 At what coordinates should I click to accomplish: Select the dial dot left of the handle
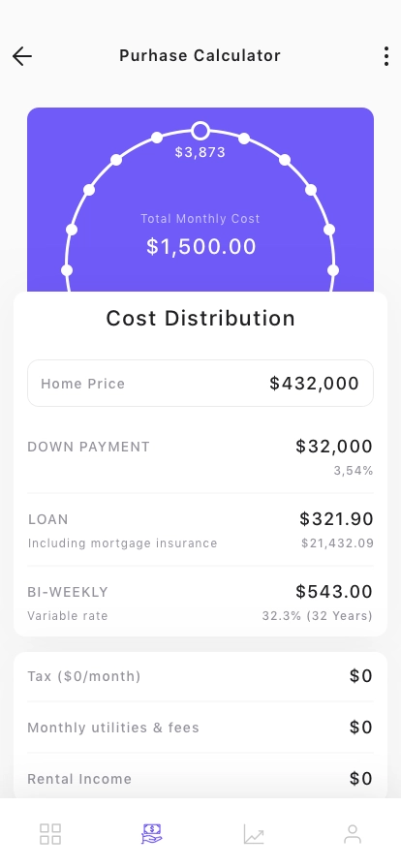157,138
